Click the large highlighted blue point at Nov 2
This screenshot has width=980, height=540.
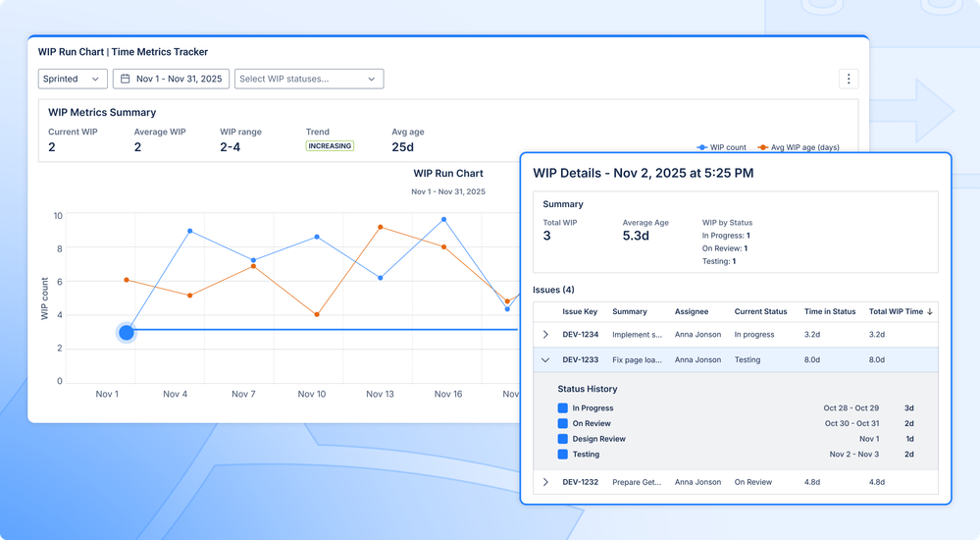pyautogui.click(x=127, y=332)
